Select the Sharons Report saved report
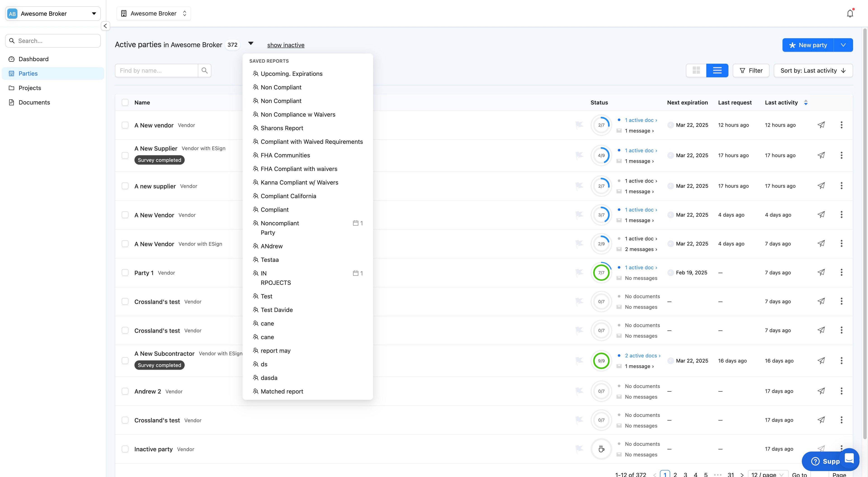The width and height of the screenshot is (868, 477). tap(282, 128)
